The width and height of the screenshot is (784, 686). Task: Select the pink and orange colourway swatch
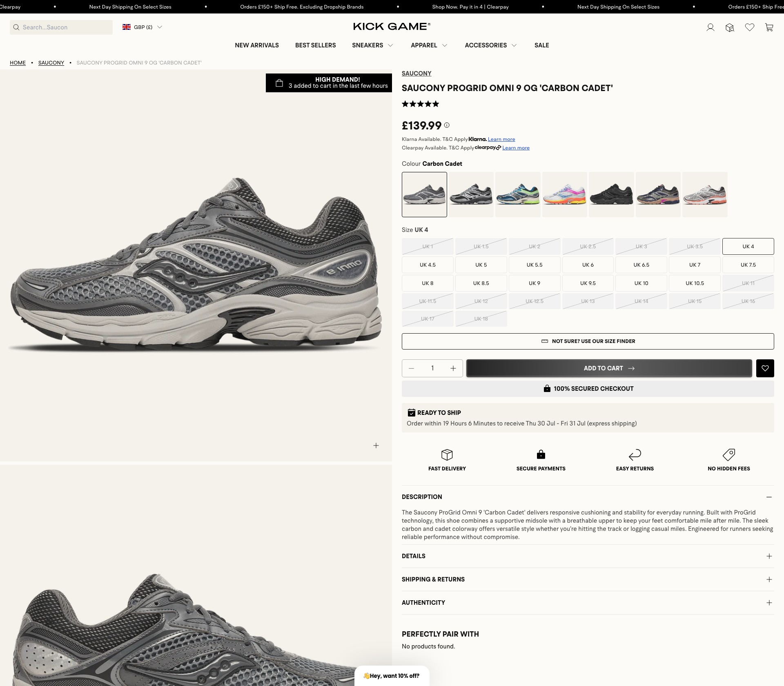(x=565, y=194)
